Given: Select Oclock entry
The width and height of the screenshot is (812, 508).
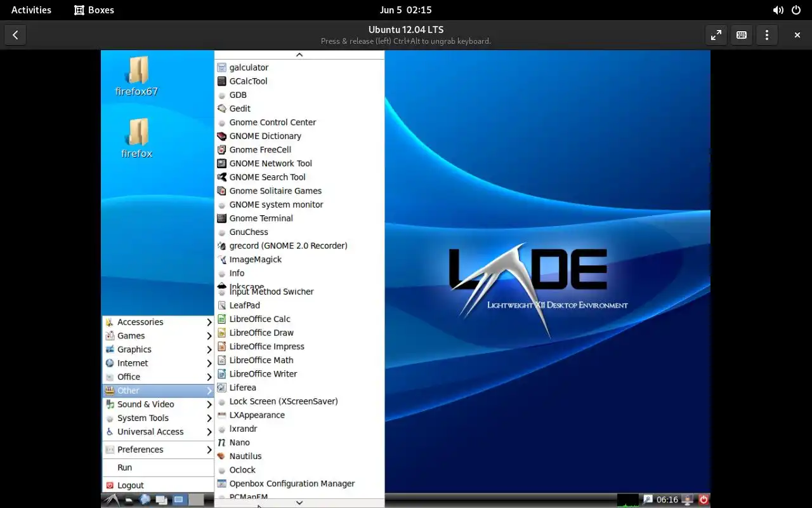Looking at the screenshot, I should point(299,470).
